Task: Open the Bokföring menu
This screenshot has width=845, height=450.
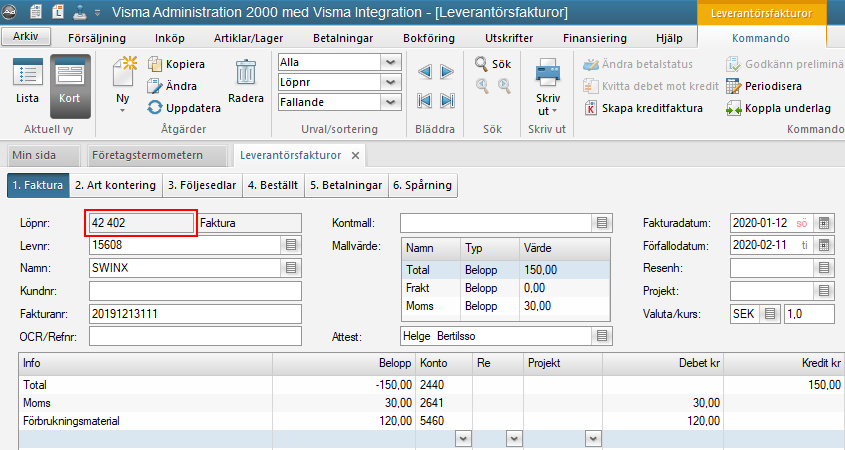Action: coord(429,38)
